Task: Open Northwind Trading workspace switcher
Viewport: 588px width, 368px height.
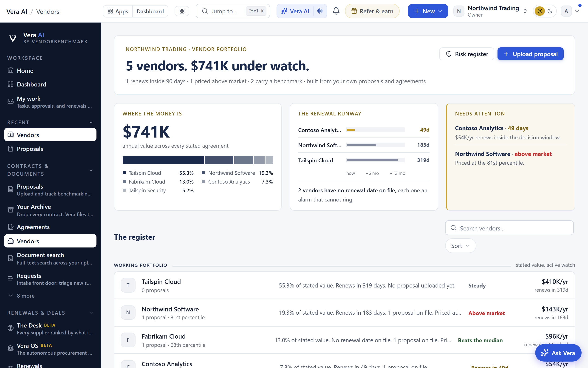Action: [x=490, y=11]
